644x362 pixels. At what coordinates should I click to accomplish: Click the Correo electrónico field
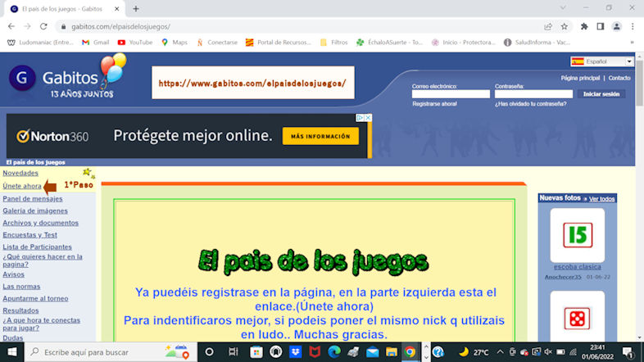click(451, 94)
